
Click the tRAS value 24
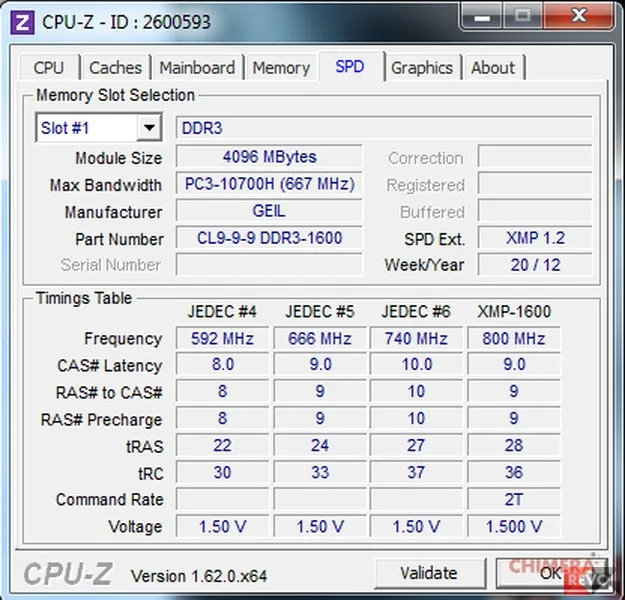(320, 445)
